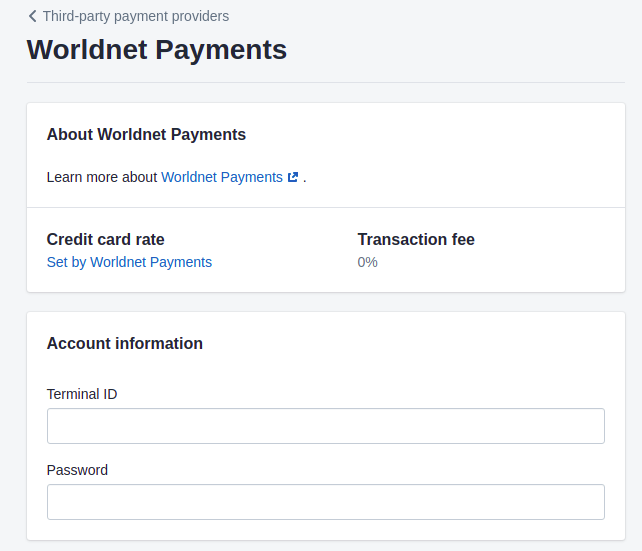Screen dimensions: 642x551
Task: Click the external link icon after Worldnet Payments
Action: click(293, 177)
